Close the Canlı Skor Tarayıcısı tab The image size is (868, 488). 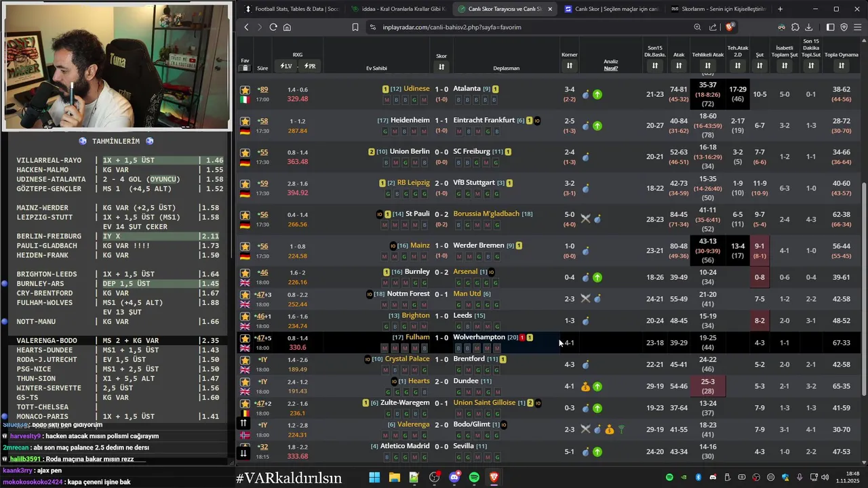(550, 9)
